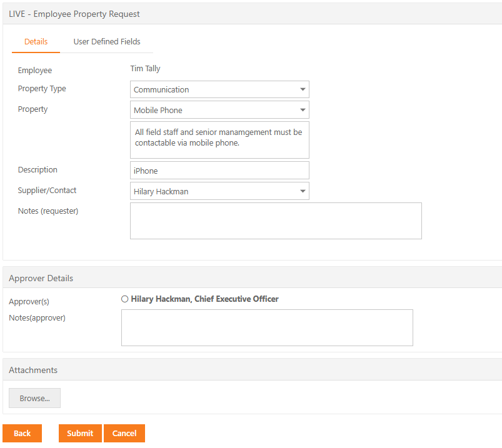Select the Hilary Hackman approver radio button
Screen dimensions: 502x448
tap(125, 299)
